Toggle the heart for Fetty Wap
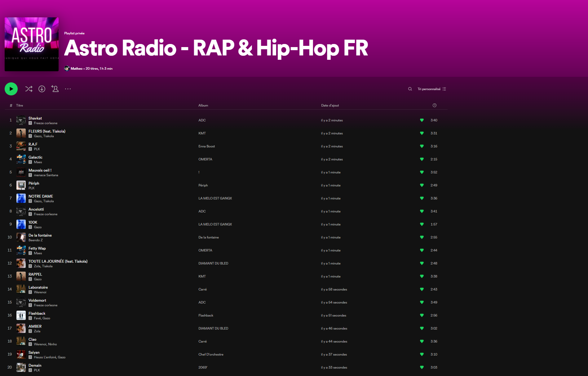 [422, 250]
